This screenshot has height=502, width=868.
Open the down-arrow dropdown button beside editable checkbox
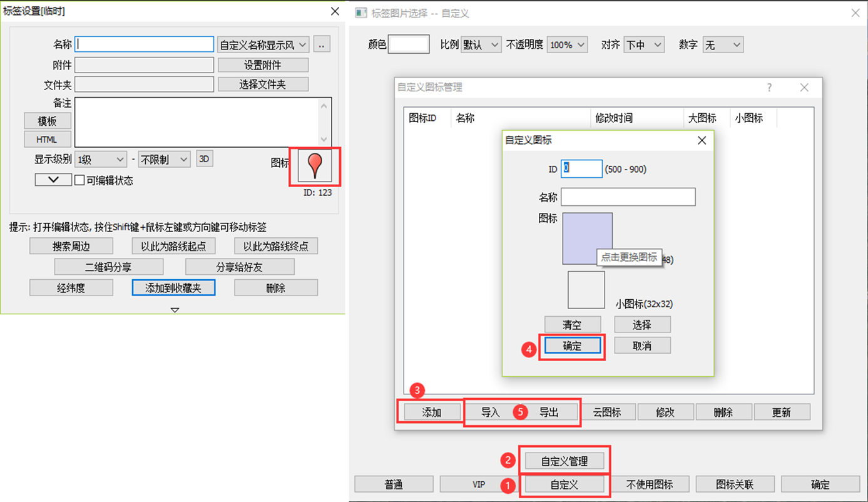click(53, 180)
